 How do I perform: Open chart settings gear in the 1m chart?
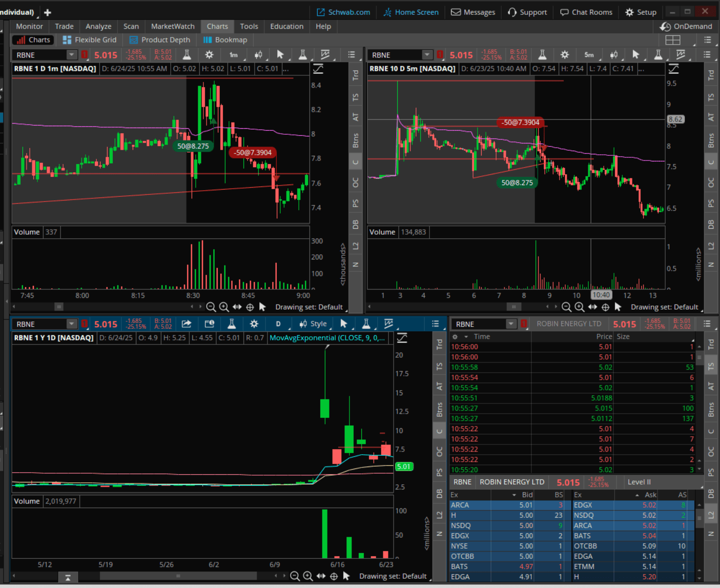coord(209,55)
